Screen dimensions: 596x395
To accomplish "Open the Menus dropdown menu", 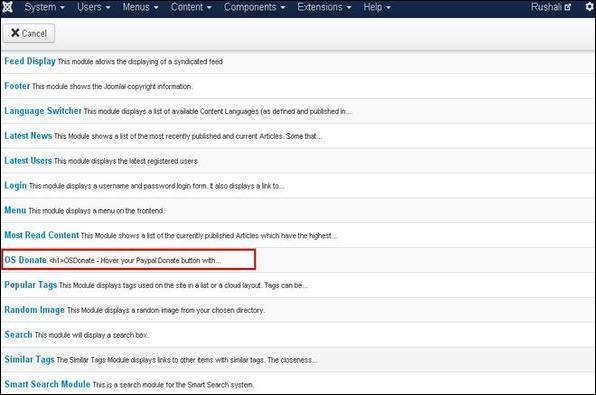I will click(140, 7).
